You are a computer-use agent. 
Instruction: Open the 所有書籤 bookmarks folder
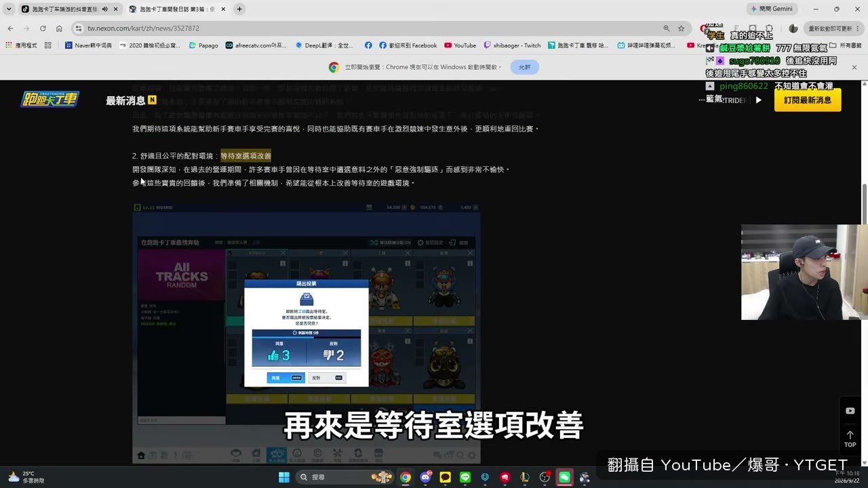[846, 45]
